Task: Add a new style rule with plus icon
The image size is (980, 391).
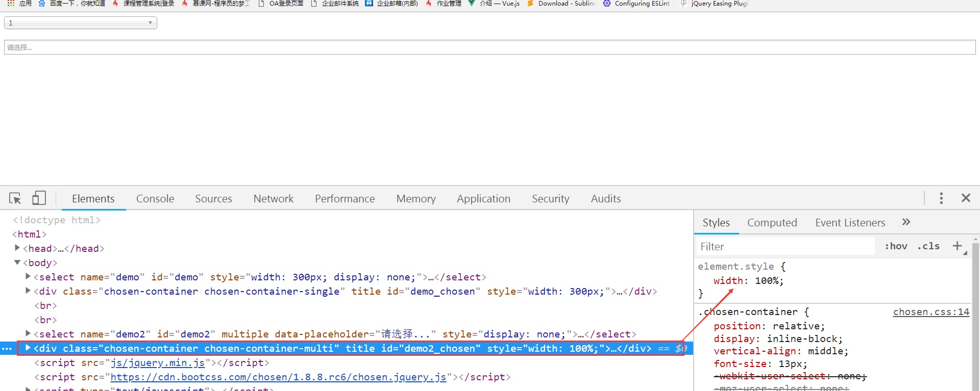Action: pyautogui.click(x=958, y=246)
